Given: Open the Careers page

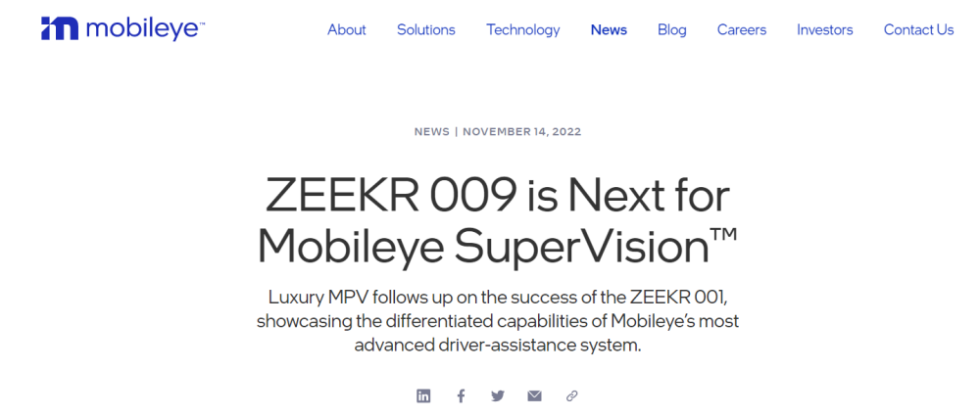Looking at the screenshot, I should (x=742, y=29).
